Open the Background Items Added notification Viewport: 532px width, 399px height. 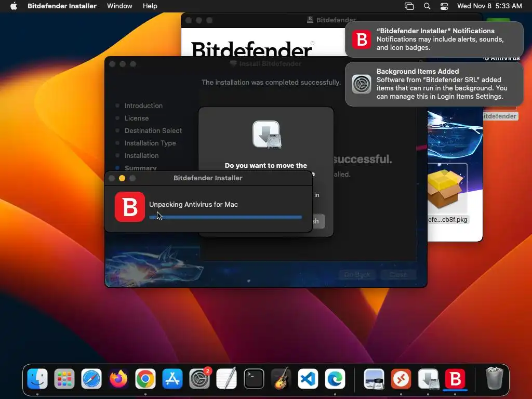(x=434, y=84)
